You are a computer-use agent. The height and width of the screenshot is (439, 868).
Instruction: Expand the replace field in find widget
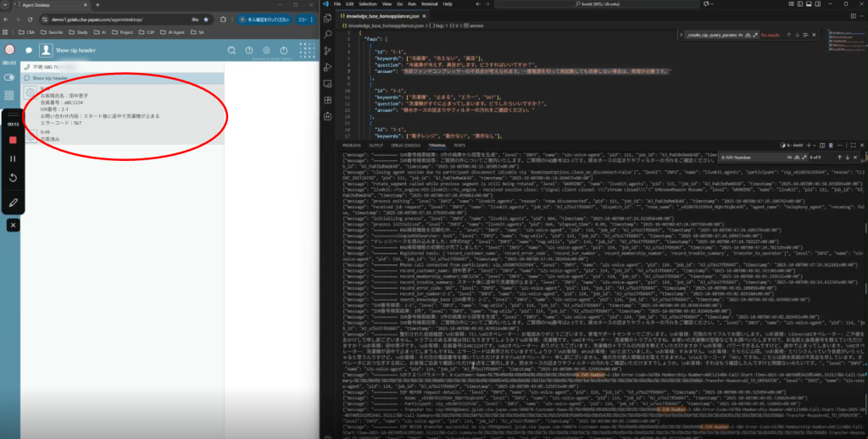point(681,35)
